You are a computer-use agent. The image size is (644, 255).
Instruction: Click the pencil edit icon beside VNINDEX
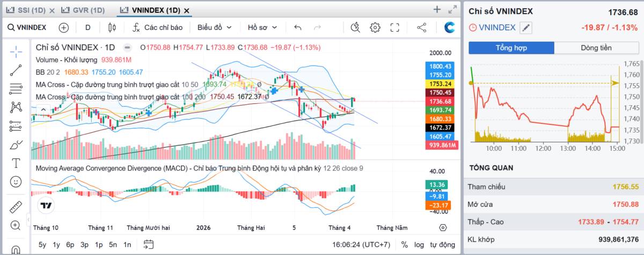pos(526,28)
